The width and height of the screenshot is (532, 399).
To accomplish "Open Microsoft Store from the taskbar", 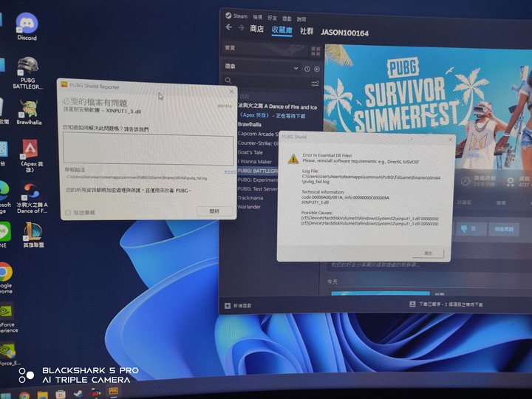I will [61, 395].
